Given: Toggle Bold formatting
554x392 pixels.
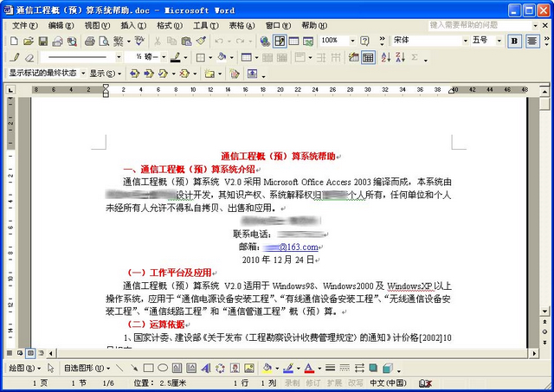Looking at the screenshot, I should pyautogui.click(x=514, y=41).
